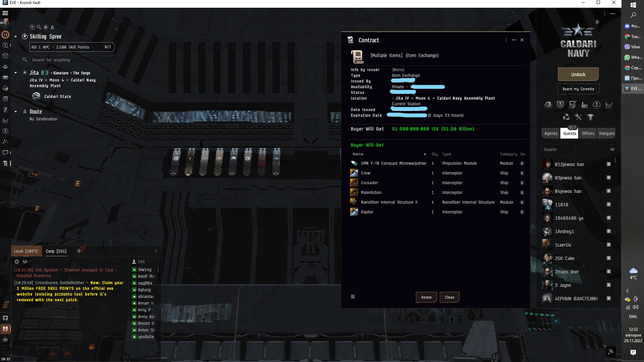Open the Neocom station home icon
644x362 pixels.
point(5,329)
